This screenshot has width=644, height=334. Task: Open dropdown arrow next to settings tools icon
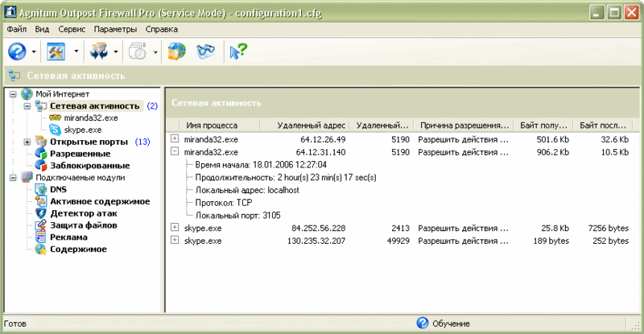point(76,52)
